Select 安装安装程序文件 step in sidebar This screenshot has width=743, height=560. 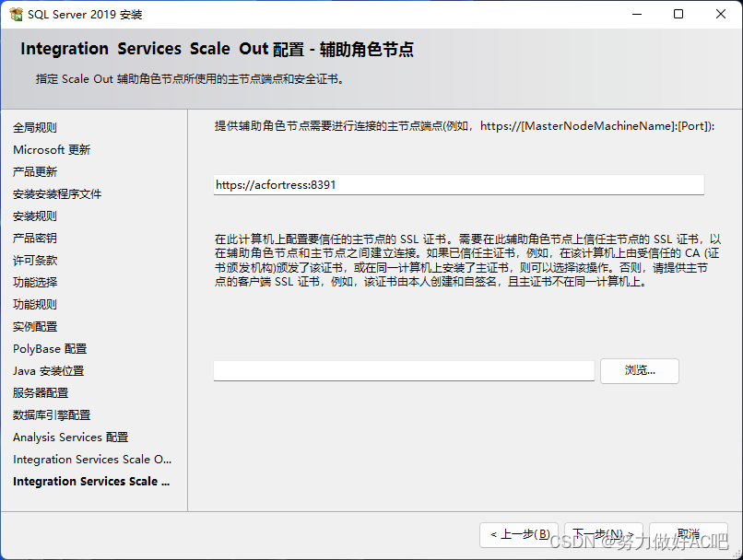coord(57,194)
